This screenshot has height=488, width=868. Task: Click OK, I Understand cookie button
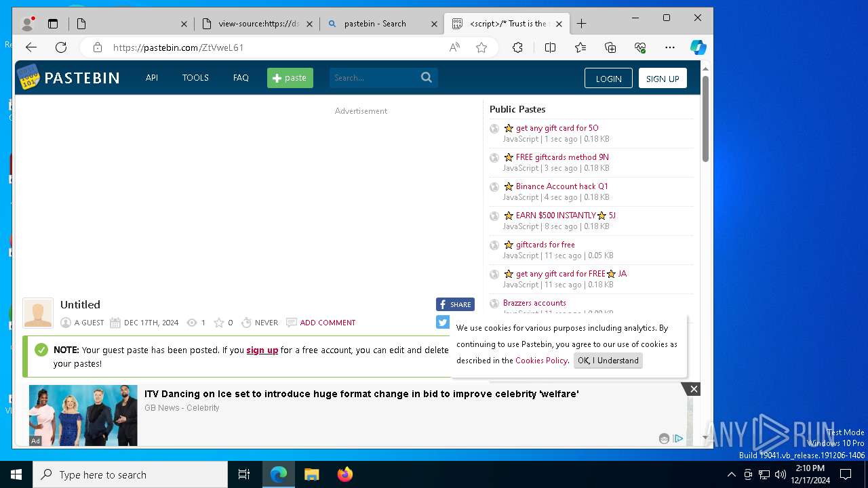[608, 361]
